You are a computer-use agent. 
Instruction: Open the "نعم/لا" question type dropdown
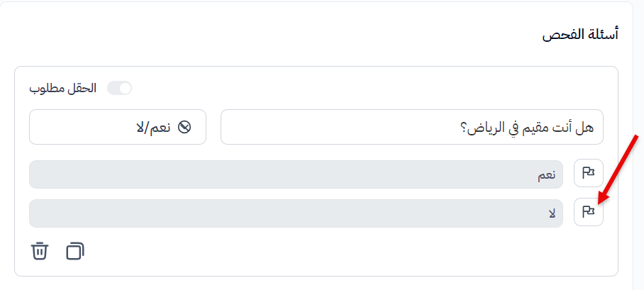118,128
